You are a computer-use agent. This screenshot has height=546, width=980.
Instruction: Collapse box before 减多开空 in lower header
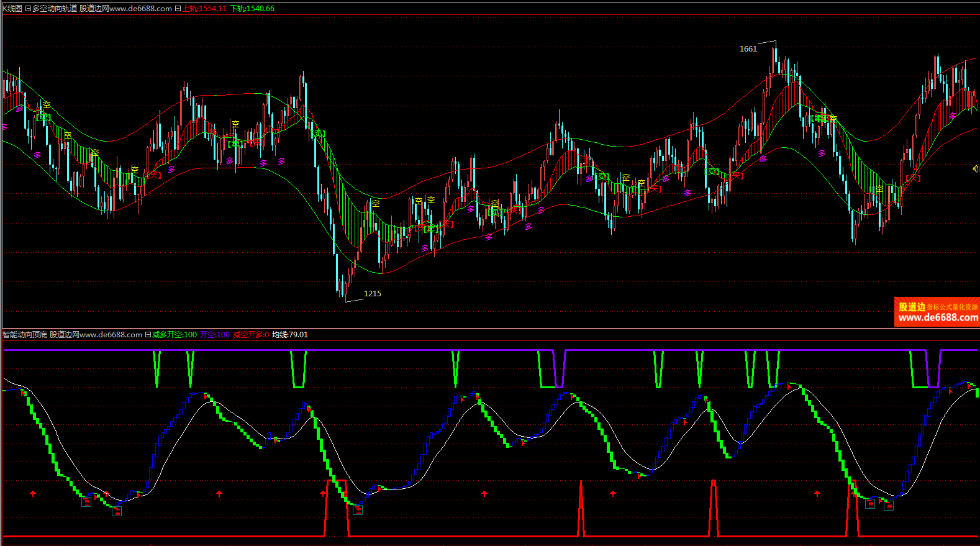pyautogui.click(x=148, y=335)
